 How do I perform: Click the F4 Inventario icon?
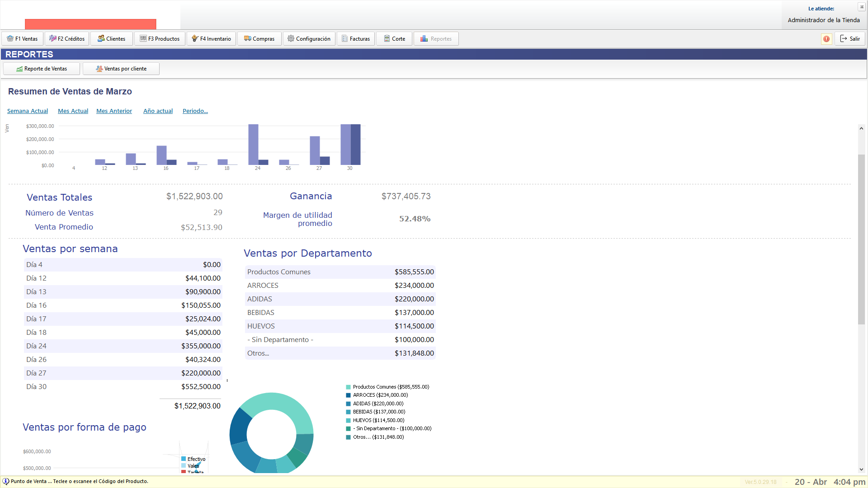195,39
